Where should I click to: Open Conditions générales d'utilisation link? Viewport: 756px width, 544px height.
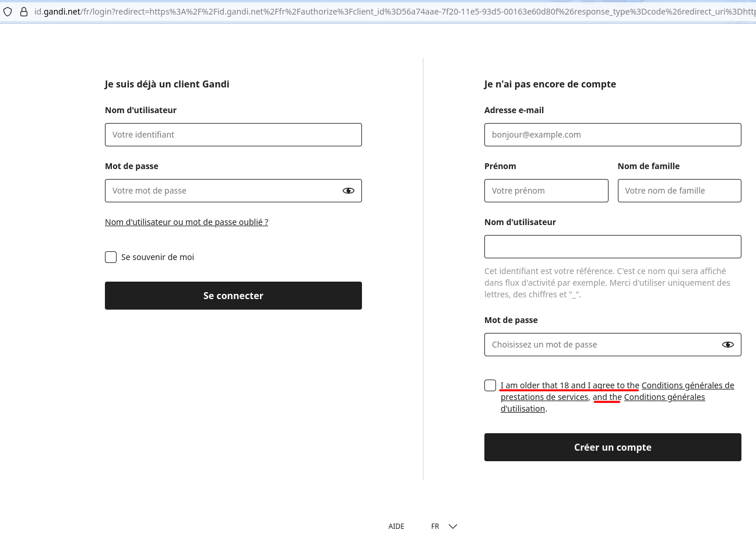603,403
